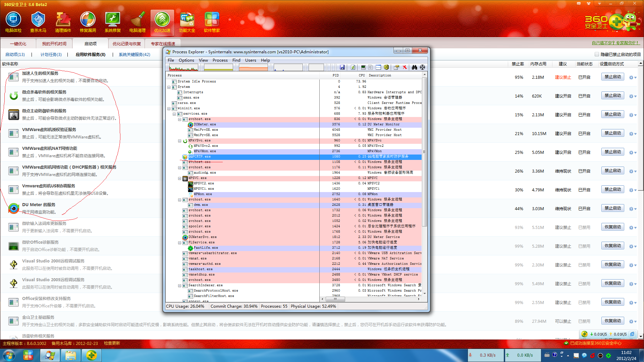This screenshot has height=362, width=644.
Task: Select the QQPCRTP.exe process row
Action: click(x=294, y=157)
